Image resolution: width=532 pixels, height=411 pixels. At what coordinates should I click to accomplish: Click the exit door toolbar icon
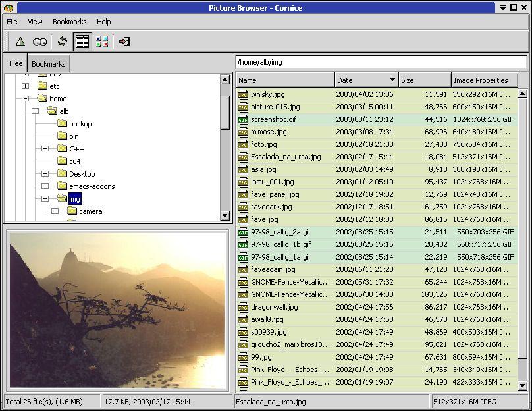tap(124, 41)
